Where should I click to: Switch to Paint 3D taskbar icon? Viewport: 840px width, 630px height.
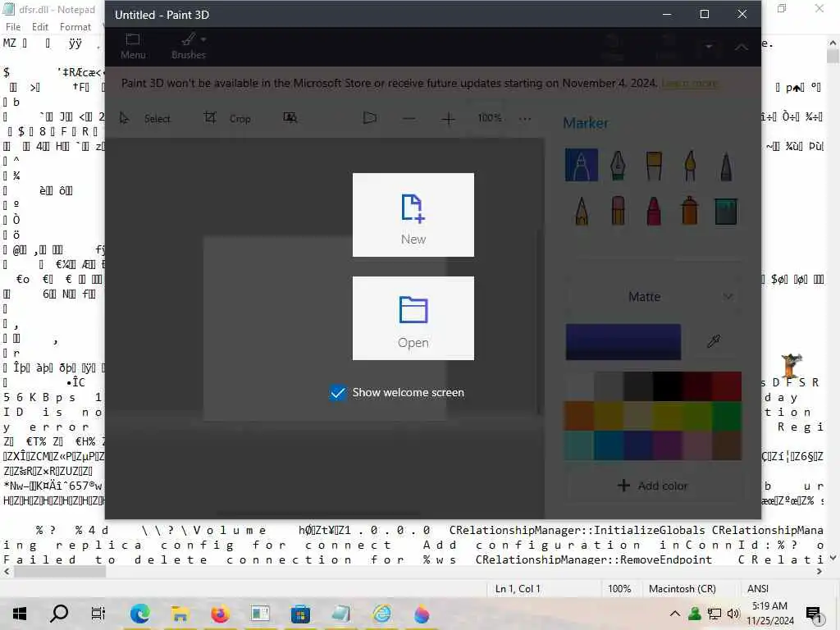tap(422, 614)
